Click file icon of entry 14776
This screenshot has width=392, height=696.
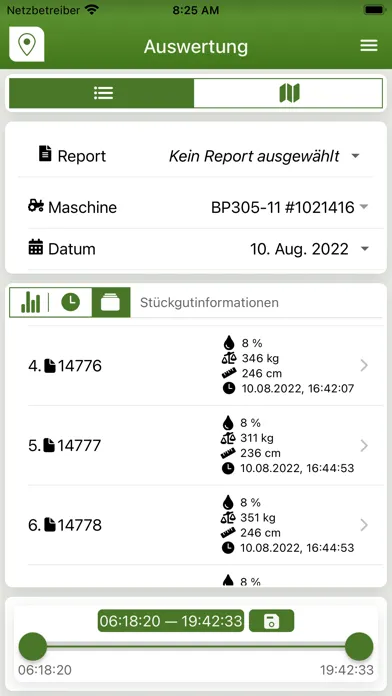pos(50,366)
